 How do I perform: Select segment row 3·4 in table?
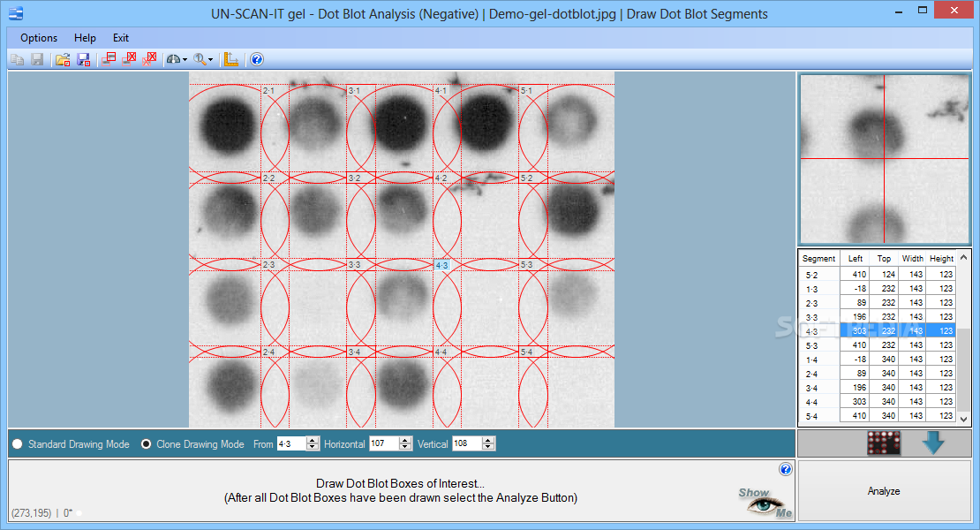[878, 388]
